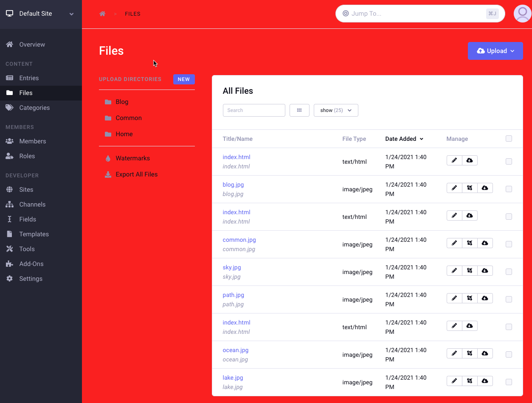
Task: Check the box for ocean.jpg
Action: (x=509, y=354)
